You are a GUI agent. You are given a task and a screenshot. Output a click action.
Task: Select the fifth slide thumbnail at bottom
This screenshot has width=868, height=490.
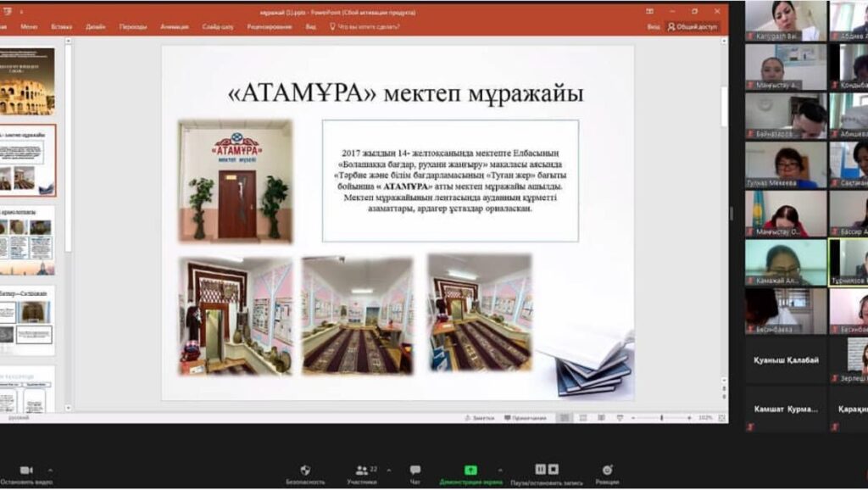(x=27, y=388)
